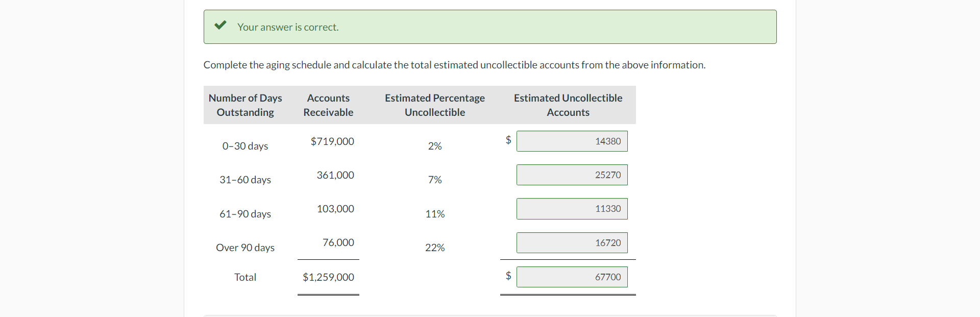Click the Over 90 days input showing 16720
The image size is (980, 317).
coord(572,243)
